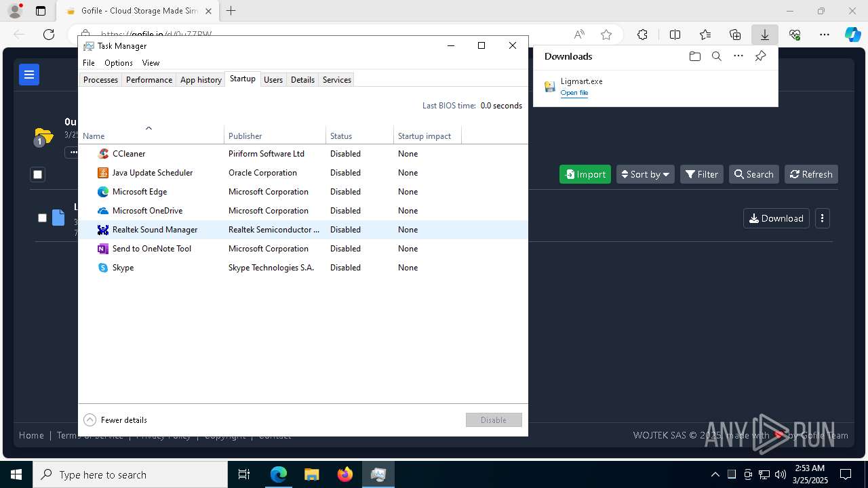Open the Task Manager View menu

tap(151, 62)
